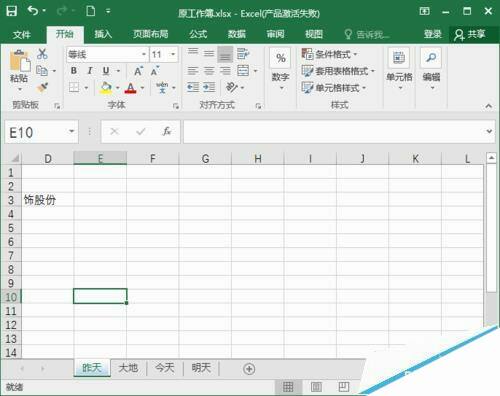Select the 今天 sheet tab

[165, 368]
